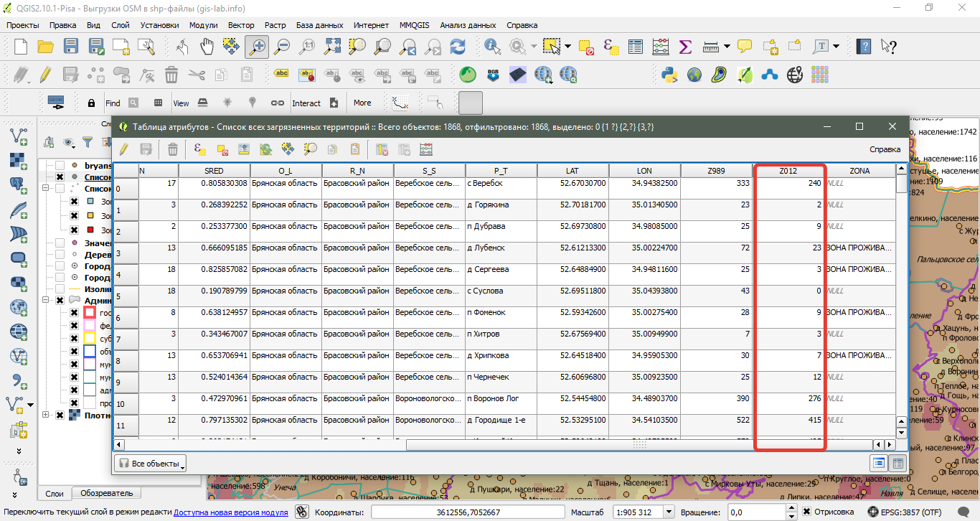Switch to the Обозреватель tab

(x=106, y=493)
